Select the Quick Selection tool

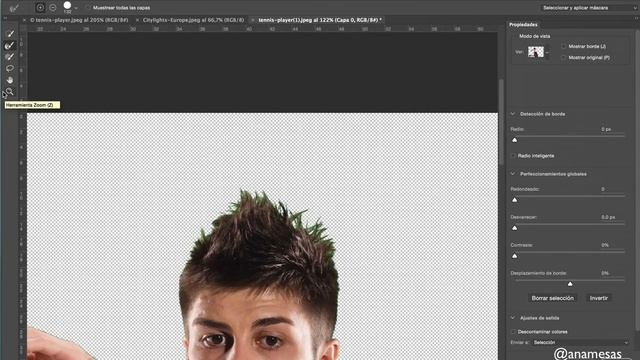[10, 34]
